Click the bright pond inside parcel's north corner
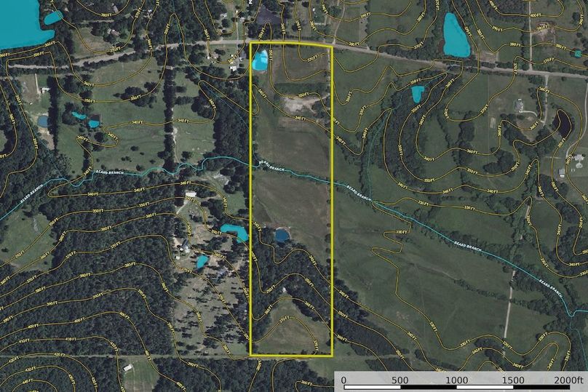The width and height of the screenshot is (588, 392). click(x=260, y=61)
